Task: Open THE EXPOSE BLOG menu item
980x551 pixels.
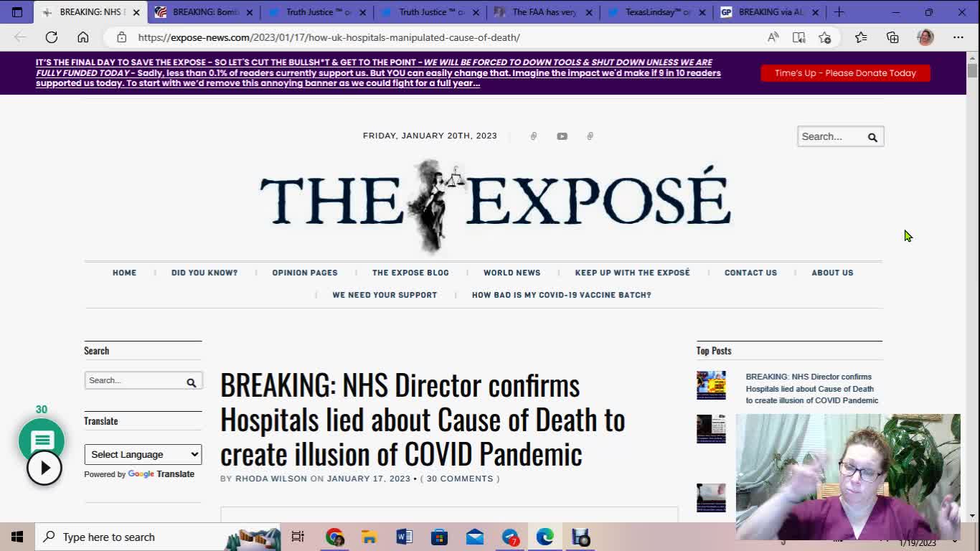Action: pos(410,273)
